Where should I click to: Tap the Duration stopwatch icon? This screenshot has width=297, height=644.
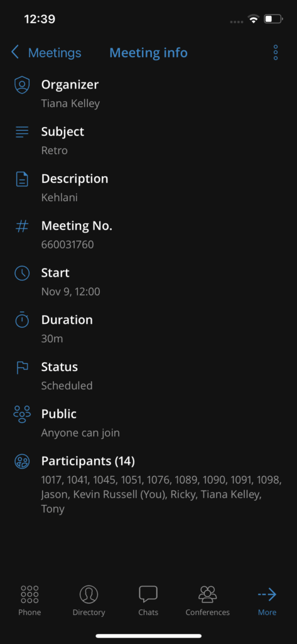[22, 320]
